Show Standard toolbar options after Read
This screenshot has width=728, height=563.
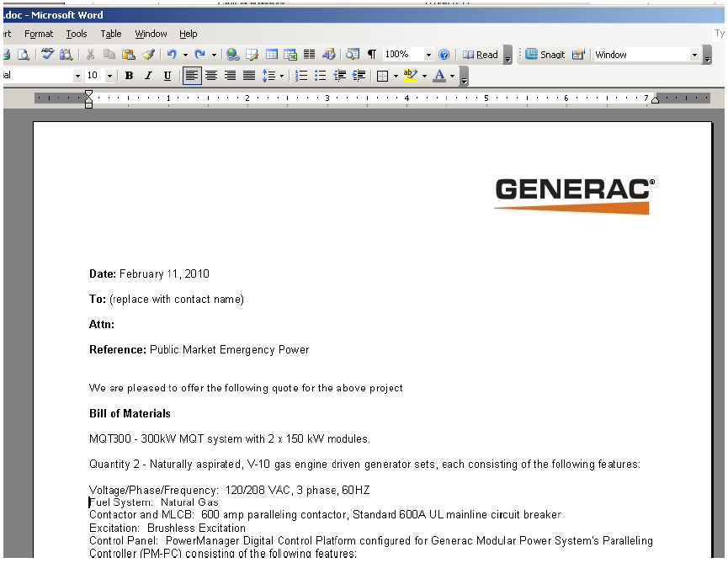507,55
